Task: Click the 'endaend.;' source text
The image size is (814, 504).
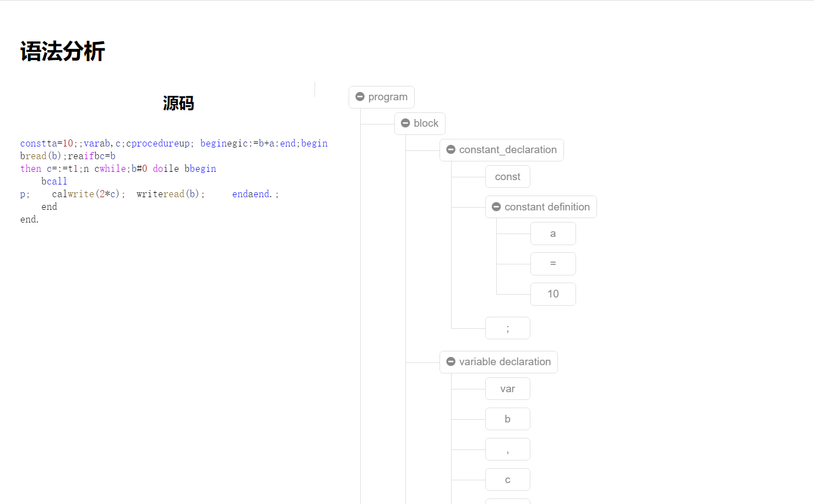Action: [256, 194]
